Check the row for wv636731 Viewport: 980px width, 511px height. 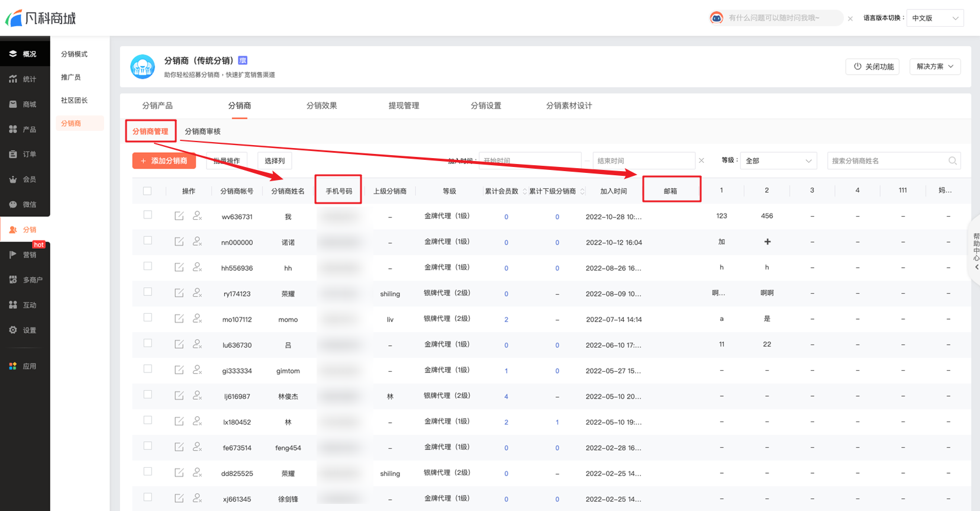(x=147, y=215)
